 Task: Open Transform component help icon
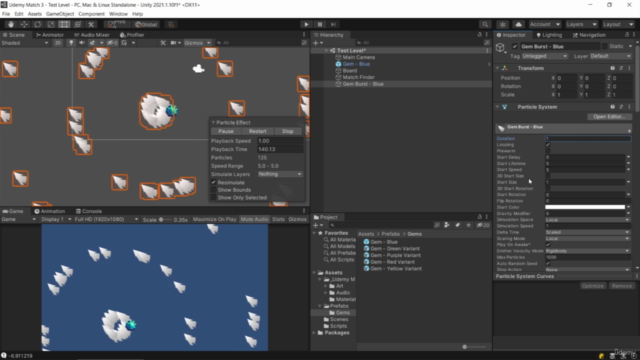pyautogui.click(x=612, y=68)
